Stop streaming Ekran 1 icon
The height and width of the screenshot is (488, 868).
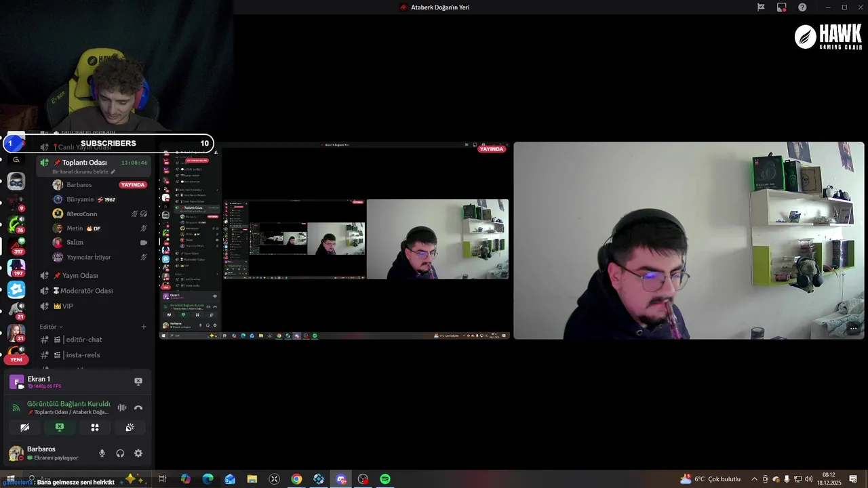click(x=138, y=382)
